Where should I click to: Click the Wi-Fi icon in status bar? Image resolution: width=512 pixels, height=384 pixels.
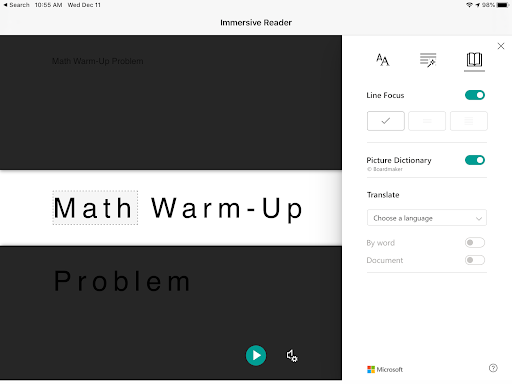pos(469,5)
